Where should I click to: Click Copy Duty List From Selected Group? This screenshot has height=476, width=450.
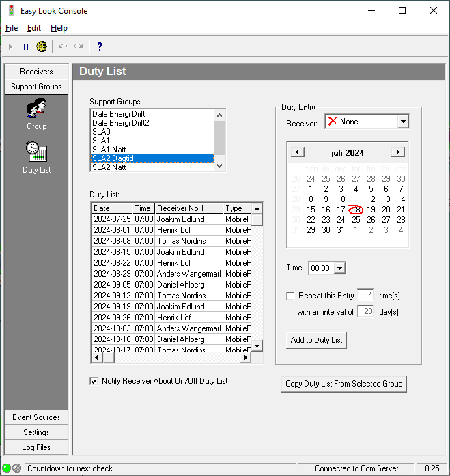click(x=343, y=384)
